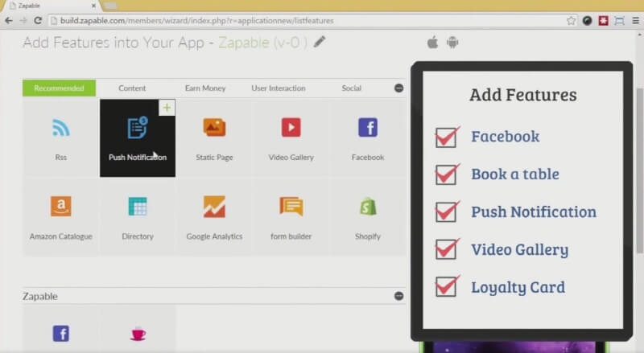The image size is (644, 353).
Task: Select the Push Notification feature tile
Action: point(138,138)
